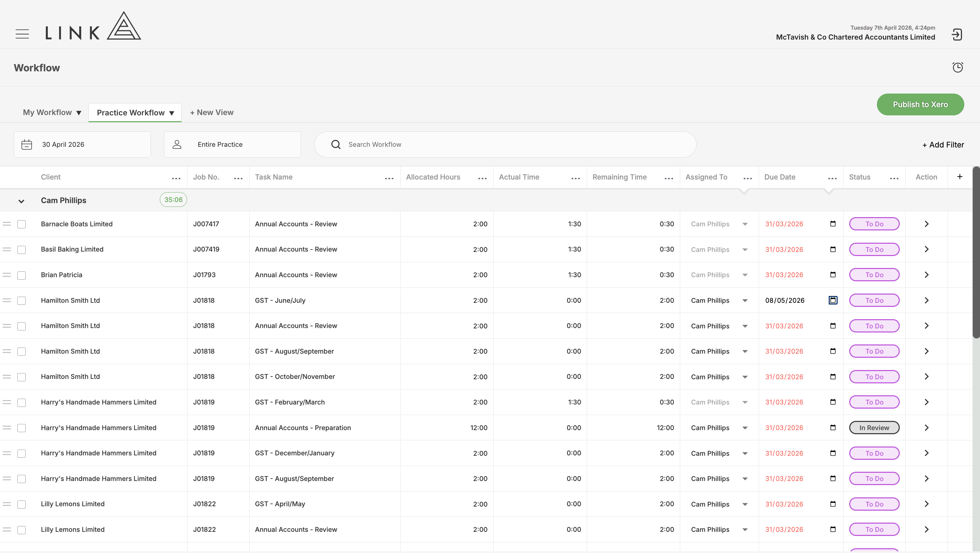The width and height of the screenshot is (980, 553).
Task: Open the timer clock icon
Action: pyautogui.click(x=957, y=67)
